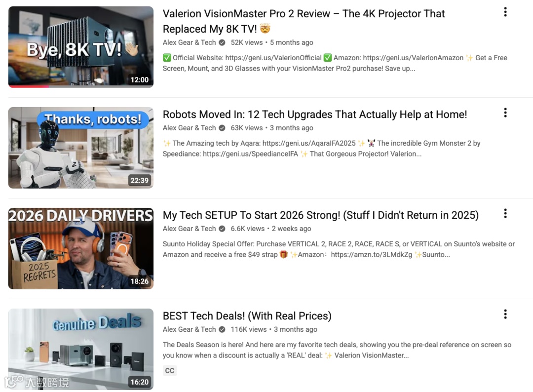Screen dimensions: 533x392
Task: Open Robots Moved In: 12 Tech Upgrades title
Action: pos(315,115)
